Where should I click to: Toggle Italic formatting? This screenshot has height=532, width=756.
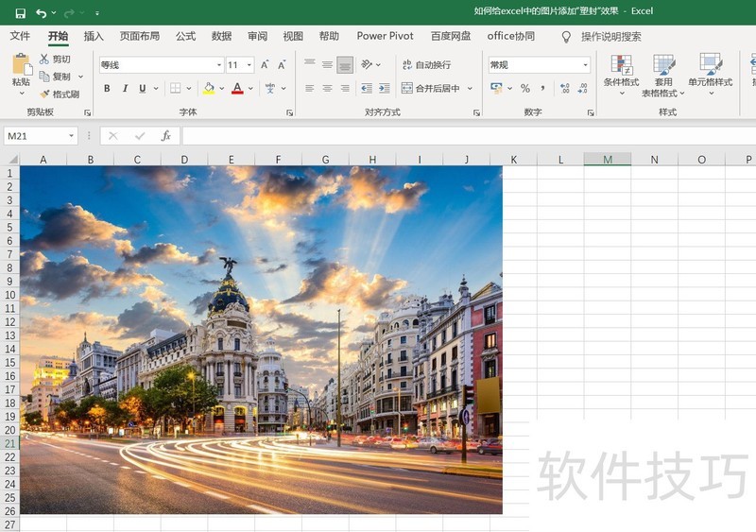point(125,88)
